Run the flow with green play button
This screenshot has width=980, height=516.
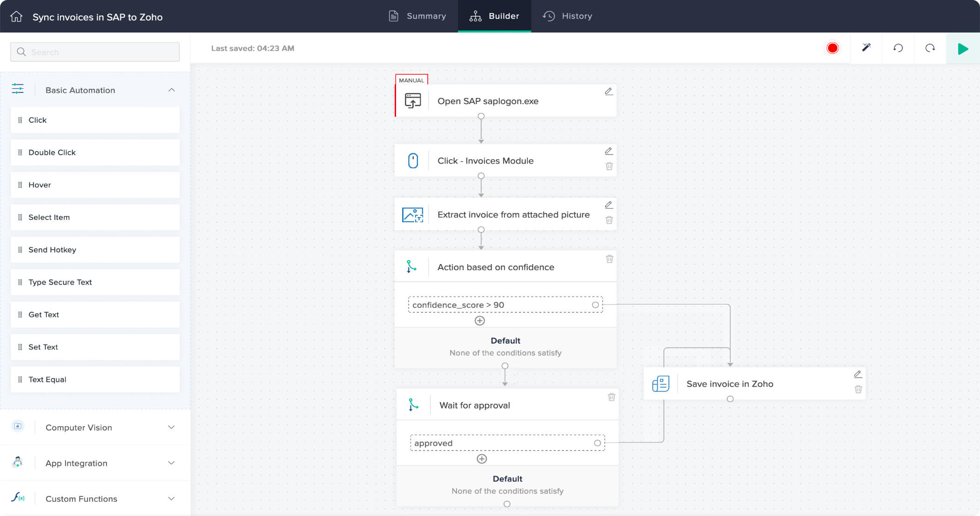963,48
